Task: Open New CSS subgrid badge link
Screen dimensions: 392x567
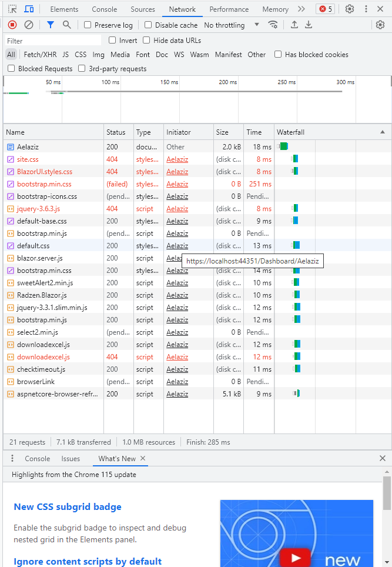Action: coord(68,506)
